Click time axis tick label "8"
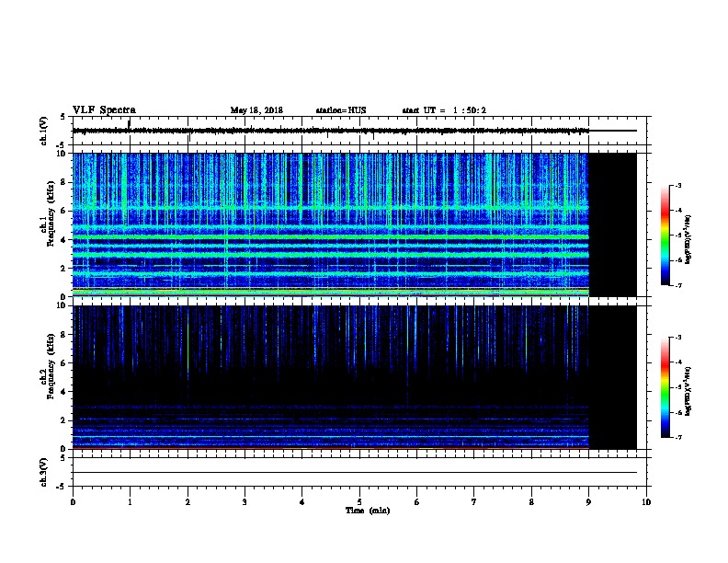This screenshot has height=563, width=728. tap(531, 501)
